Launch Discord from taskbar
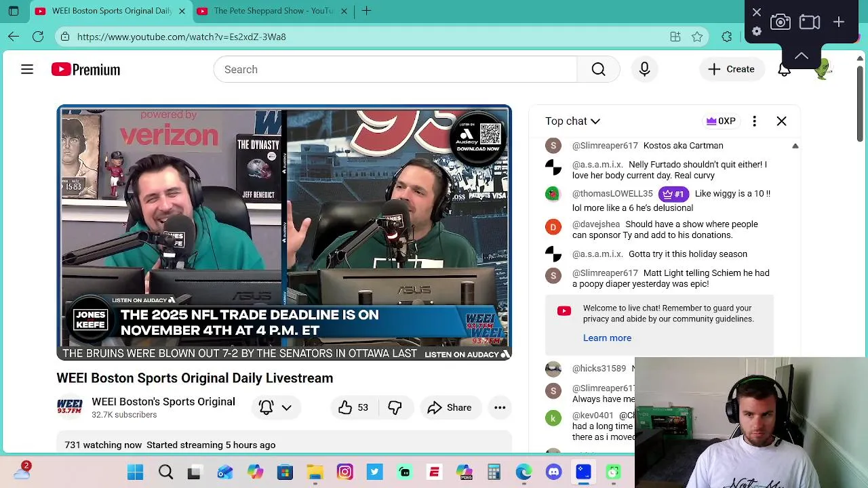 click(x=554, y=472)
